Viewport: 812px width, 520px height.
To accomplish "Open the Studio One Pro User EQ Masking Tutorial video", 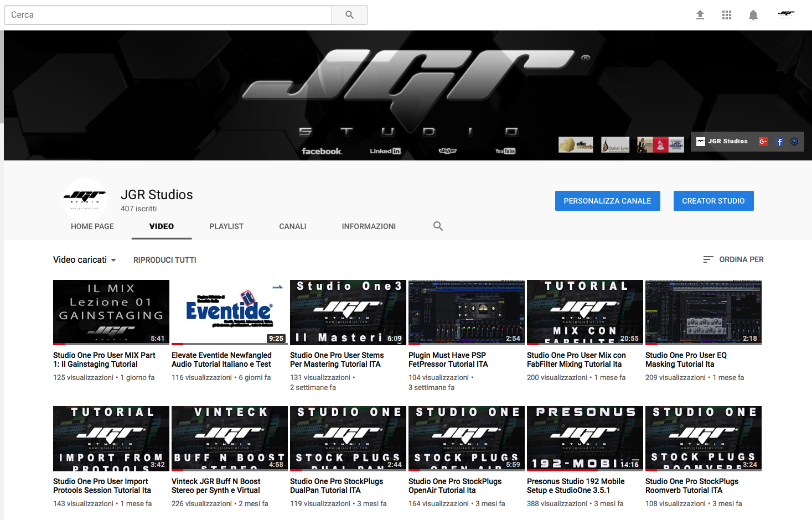I will coord(703,312).
